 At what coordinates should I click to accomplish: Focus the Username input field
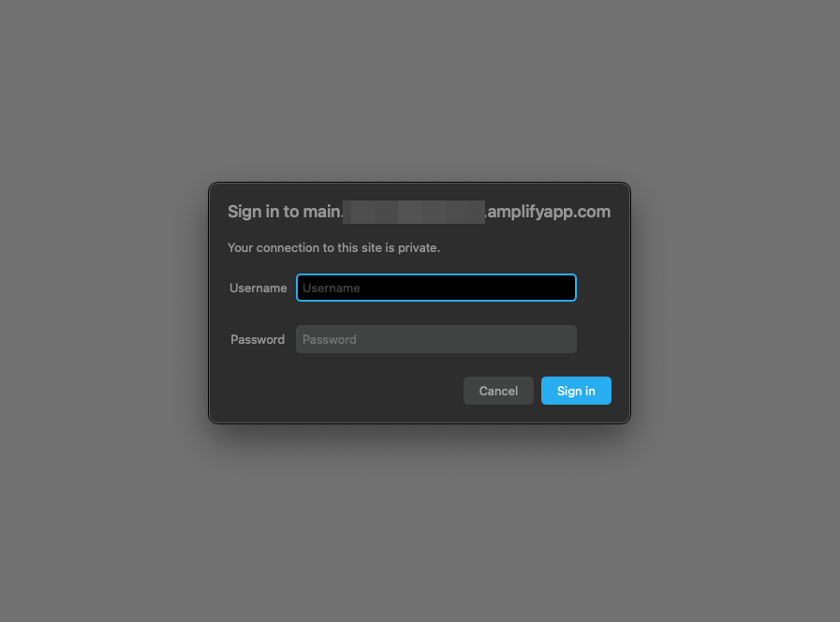click(x=436, y=288)
